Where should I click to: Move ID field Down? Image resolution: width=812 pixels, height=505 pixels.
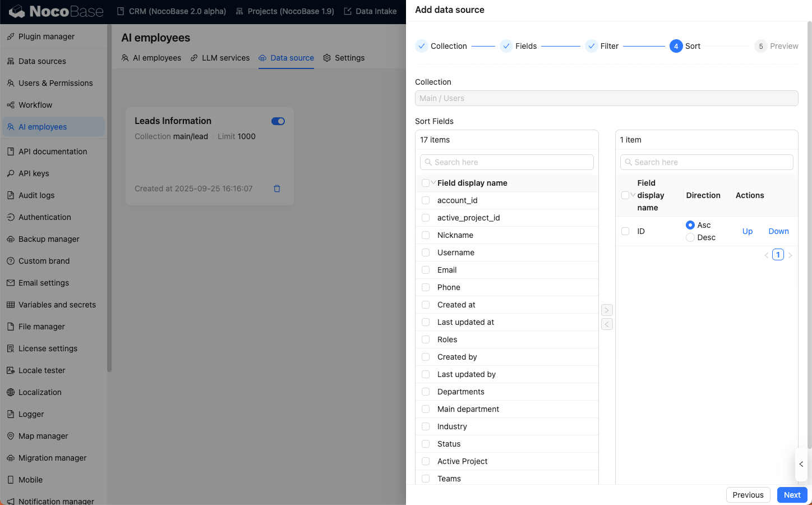click(x=778, y=231)
